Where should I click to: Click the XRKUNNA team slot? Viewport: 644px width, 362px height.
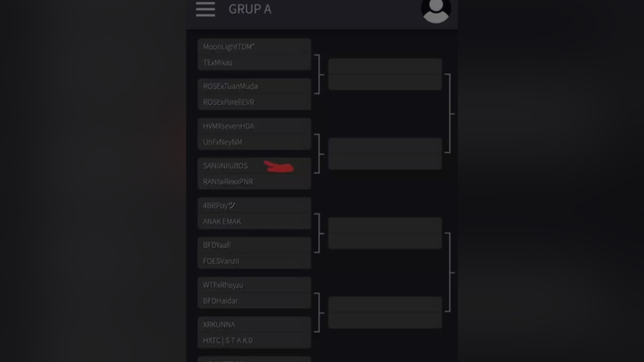254,324
